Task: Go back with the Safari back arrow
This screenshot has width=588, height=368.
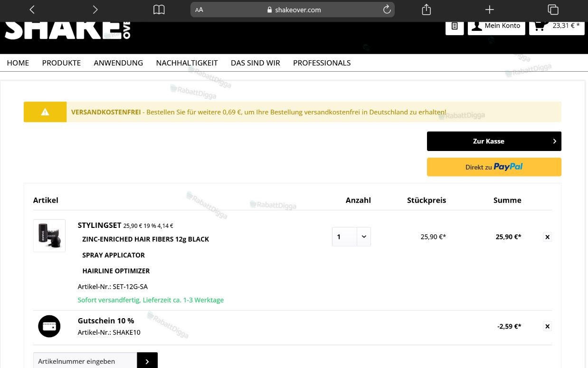Action: 32,9
